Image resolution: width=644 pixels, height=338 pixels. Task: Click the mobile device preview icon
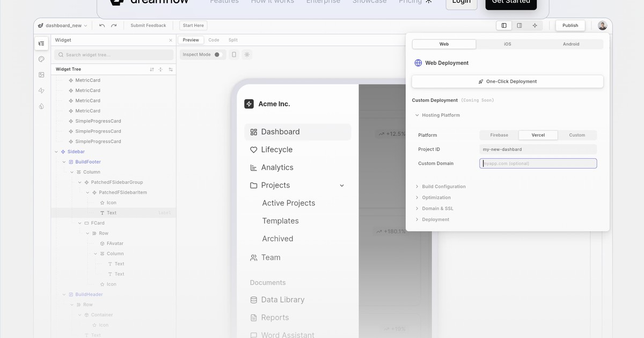(234, 54)
